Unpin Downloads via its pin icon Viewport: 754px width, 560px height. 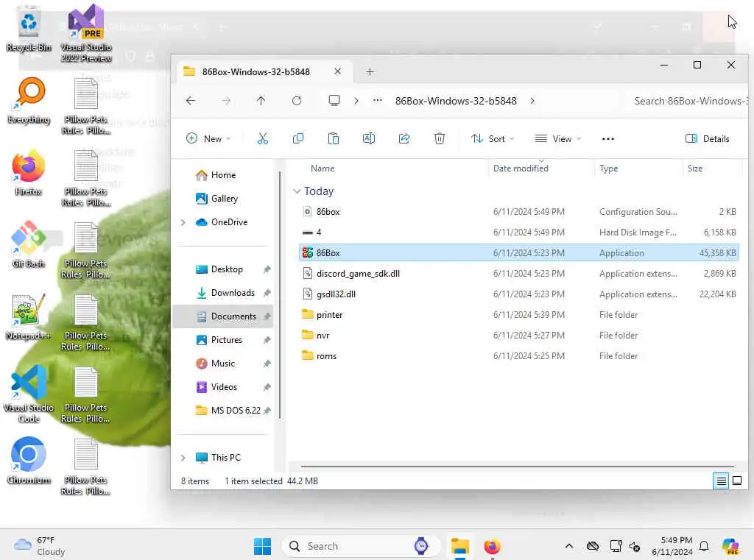(x=267, y=293)
